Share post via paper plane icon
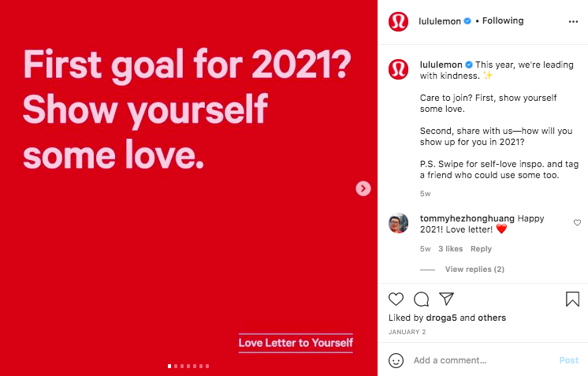The width and height of the screenshot is (588, 376). point(446,299)
